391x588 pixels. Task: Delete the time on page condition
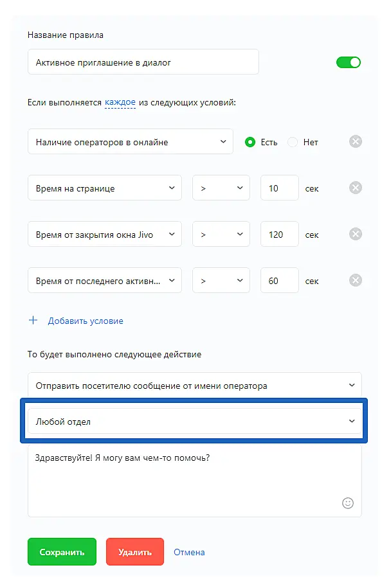pos(356,188)
